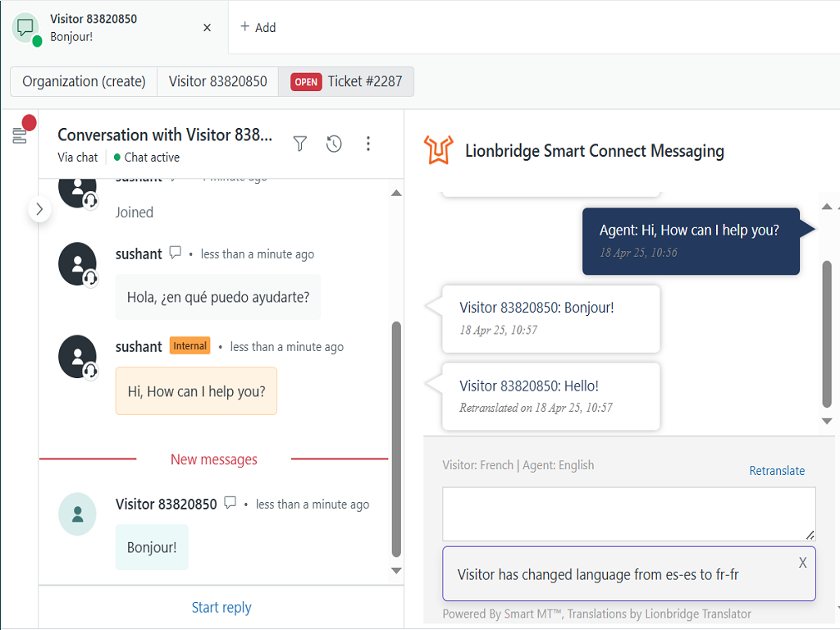Click the Retranslate link

(x=776, y=471)
